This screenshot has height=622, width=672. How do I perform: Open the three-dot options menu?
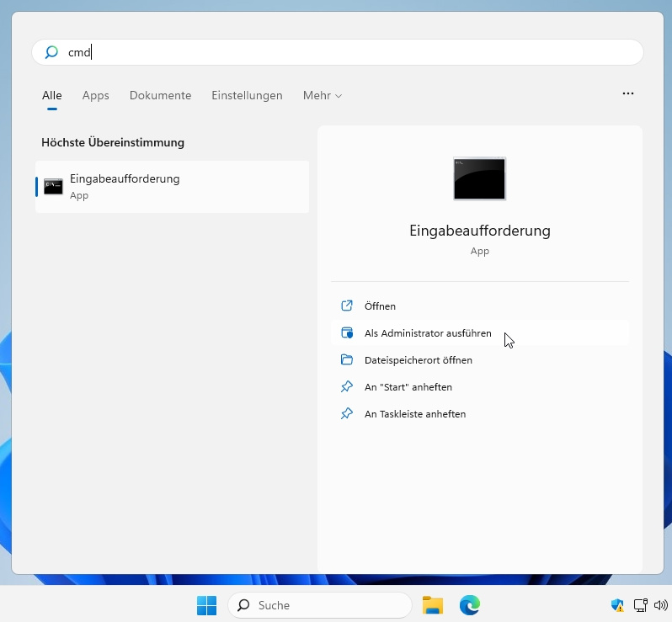pyautogui.click(x=627, y=94)
